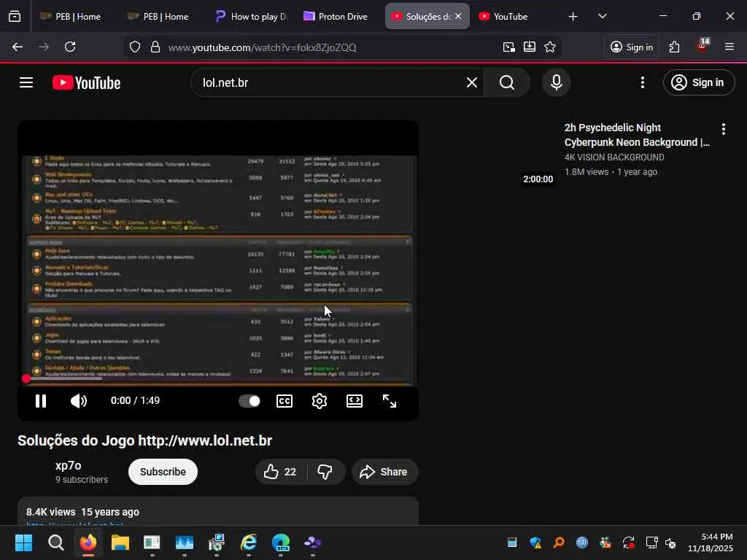Toggle autoplay switch in player
747x560 pixels.
pyautogui.click(x=249, y=401)
